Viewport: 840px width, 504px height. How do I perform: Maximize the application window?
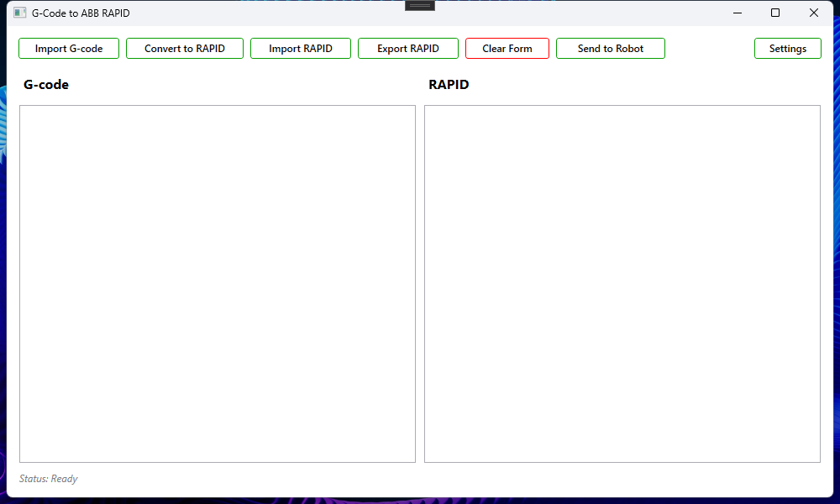click(775, 13)
